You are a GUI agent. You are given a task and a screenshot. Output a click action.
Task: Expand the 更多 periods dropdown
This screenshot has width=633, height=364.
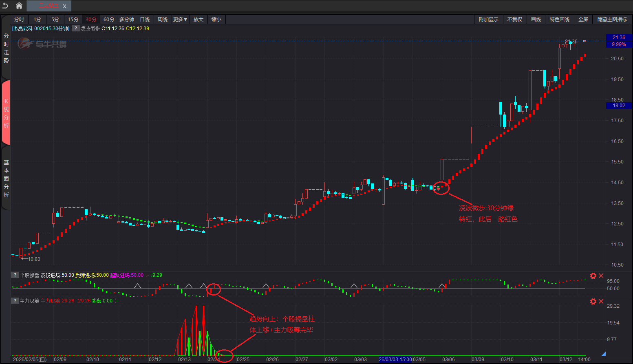[x=180, y=20]
